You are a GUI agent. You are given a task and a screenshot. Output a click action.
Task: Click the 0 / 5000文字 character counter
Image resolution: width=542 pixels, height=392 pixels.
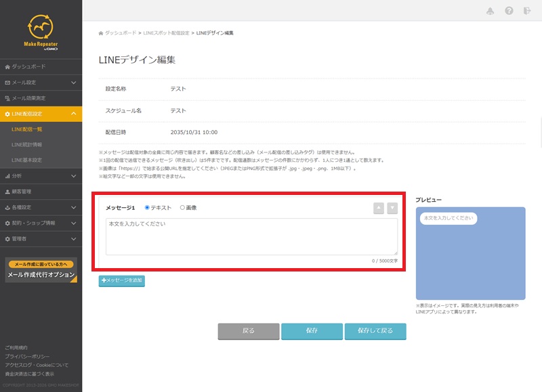pyautogui.click(x=385, y=261)
